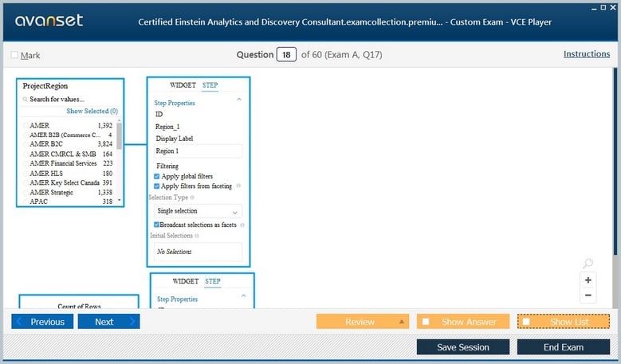The height and width of the screenshot is (364, 621).
Task: Click the magnifier icon above the zoom controls
Action: pos(588,264)
